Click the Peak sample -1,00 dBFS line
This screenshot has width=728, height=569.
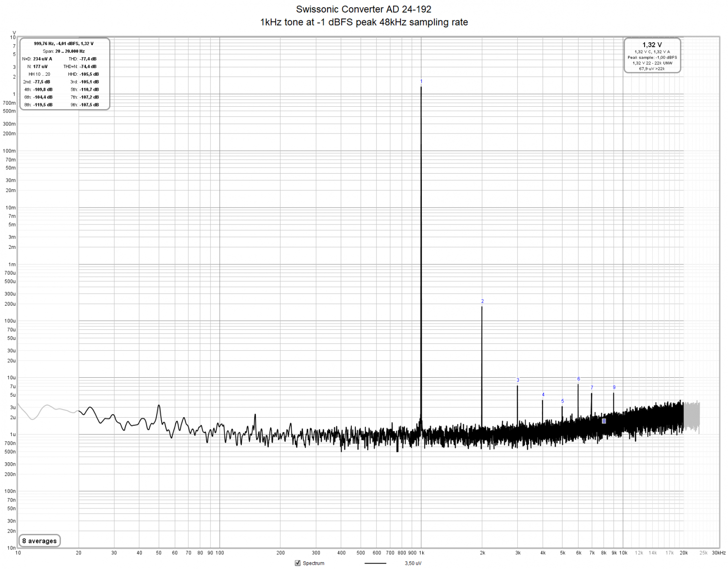[x=652, y=57]
